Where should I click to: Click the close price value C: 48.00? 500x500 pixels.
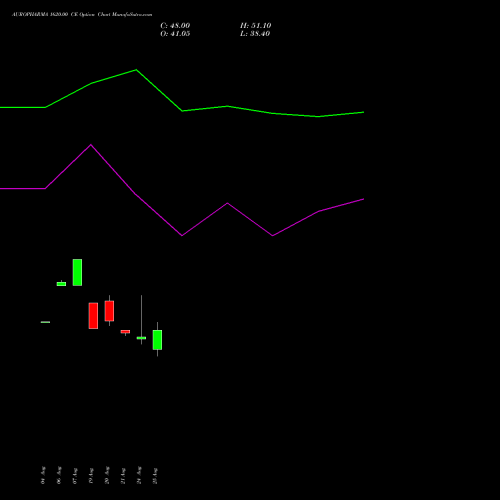[175, 26]
